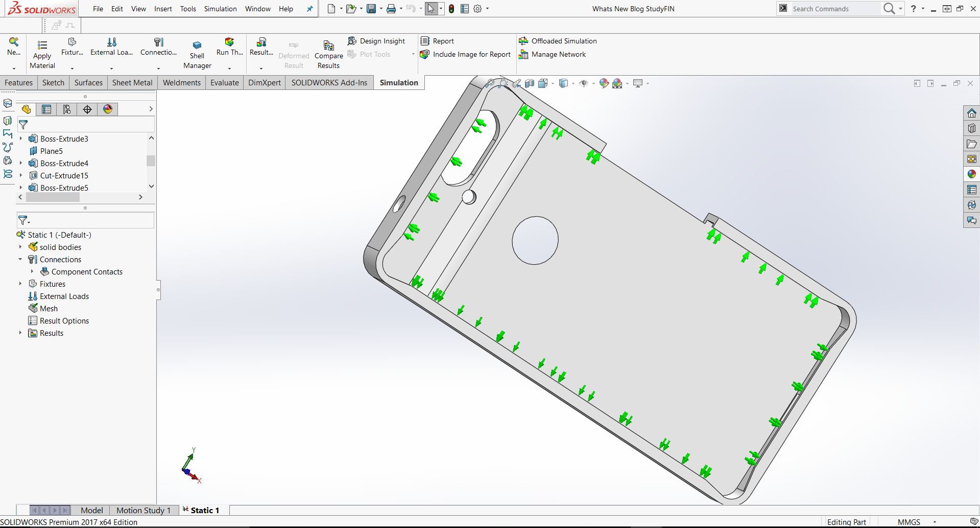Open the Shell Manager tool

197,45
